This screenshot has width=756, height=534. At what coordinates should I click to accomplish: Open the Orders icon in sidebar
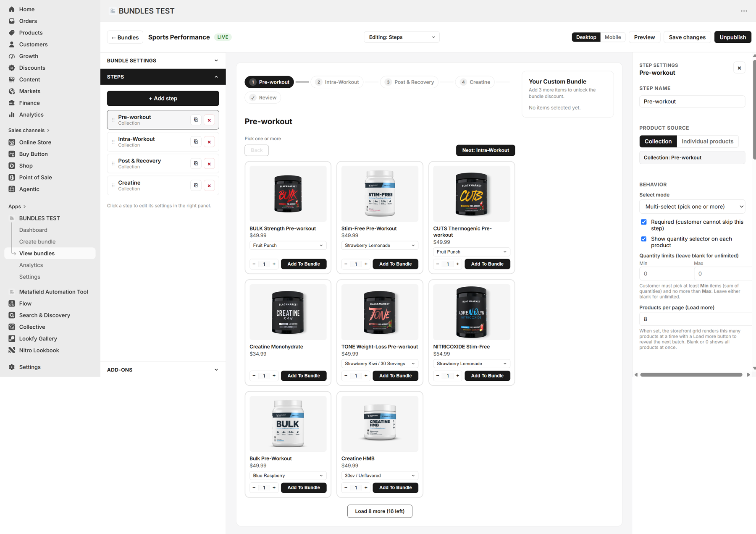click(12, 21)
